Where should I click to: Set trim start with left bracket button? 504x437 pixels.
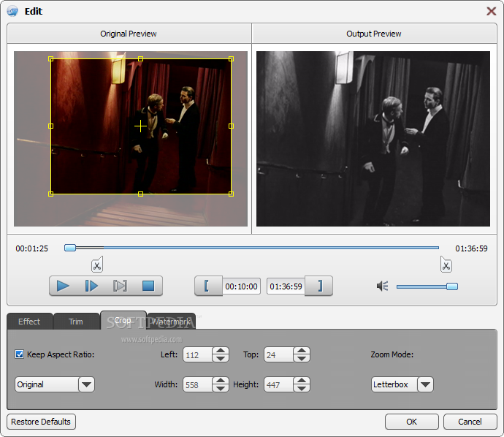tap(208, 286)
